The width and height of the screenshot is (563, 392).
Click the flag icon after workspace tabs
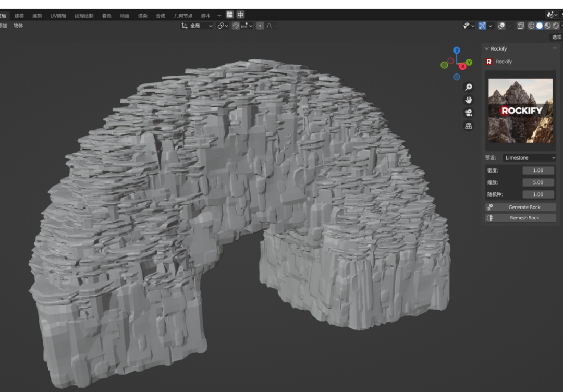coord(230,15)
